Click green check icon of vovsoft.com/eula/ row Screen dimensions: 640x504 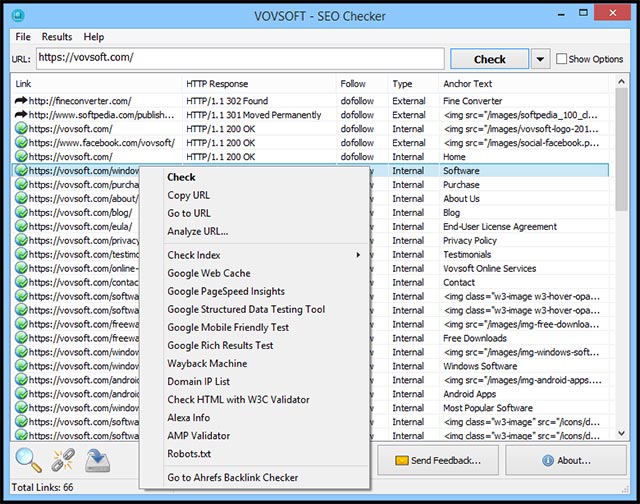[x=21, y=226]
